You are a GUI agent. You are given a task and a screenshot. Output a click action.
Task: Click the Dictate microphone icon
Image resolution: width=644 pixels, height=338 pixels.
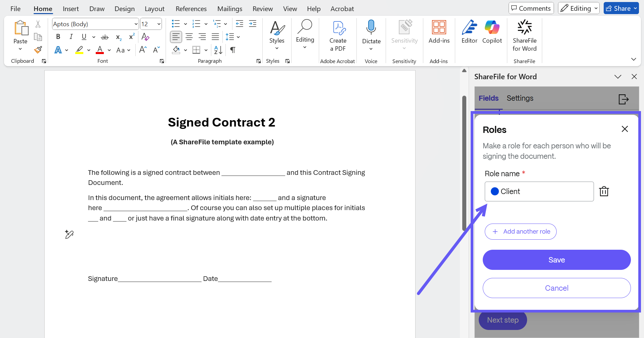(x=371, y=28)
